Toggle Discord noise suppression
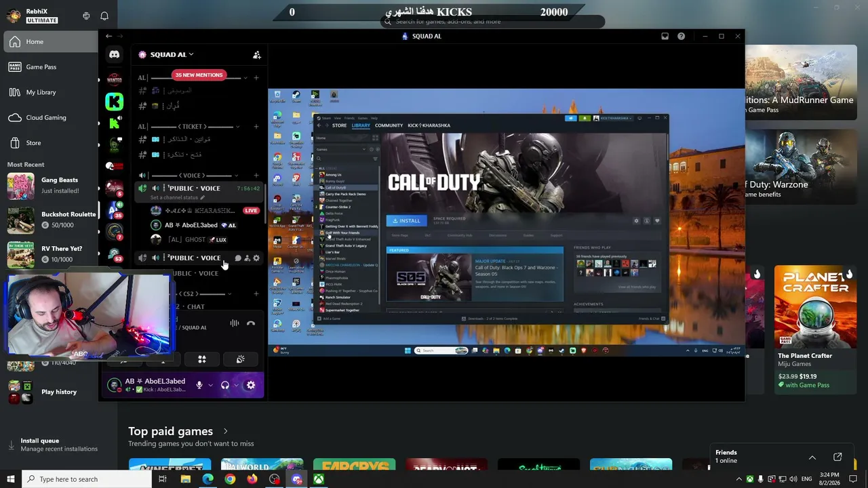 tap(234, 324)
